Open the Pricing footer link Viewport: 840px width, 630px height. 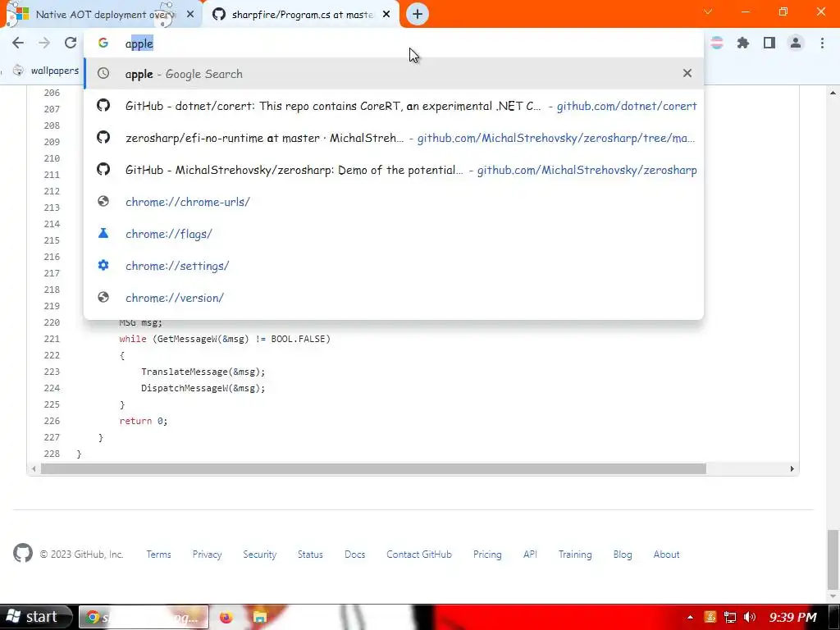coord(487,555)
